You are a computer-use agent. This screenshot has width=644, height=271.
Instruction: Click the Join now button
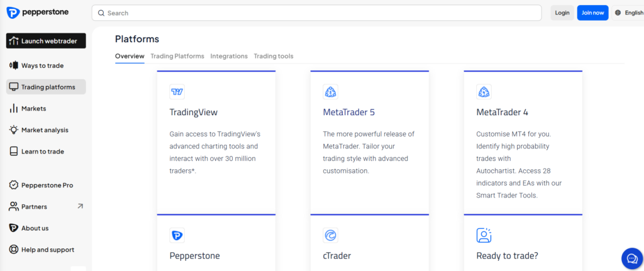point(592,13)
